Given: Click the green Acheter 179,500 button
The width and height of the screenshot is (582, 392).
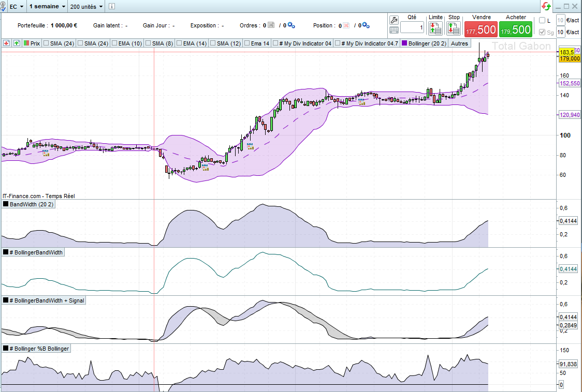Looking at the screenshot, I should (516, 29).
